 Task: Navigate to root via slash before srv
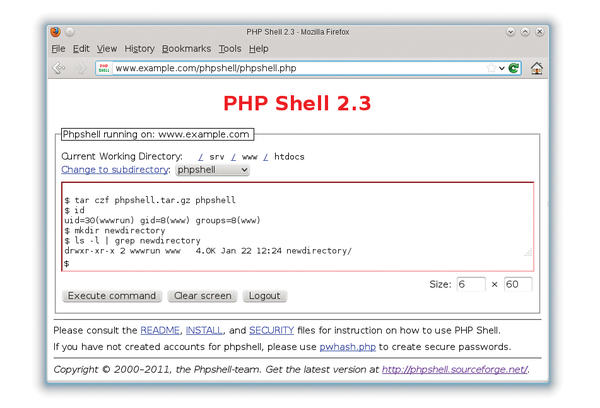[x=201, y=157]
